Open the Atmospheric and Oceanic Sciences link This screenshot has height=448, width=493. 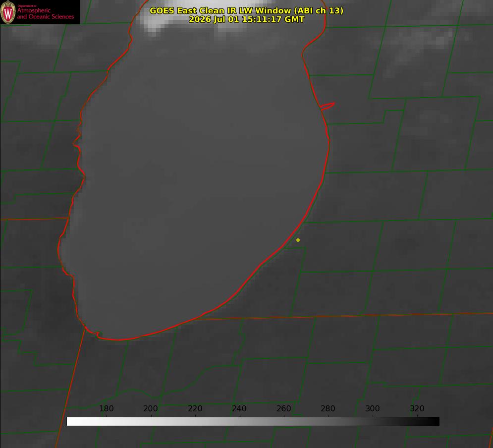click(x=45, y=13)
